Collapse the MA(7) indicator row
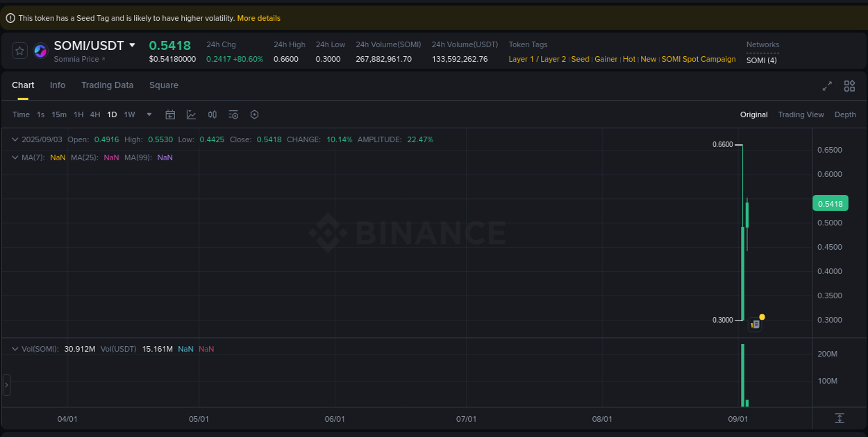 [x=15, y=157]
